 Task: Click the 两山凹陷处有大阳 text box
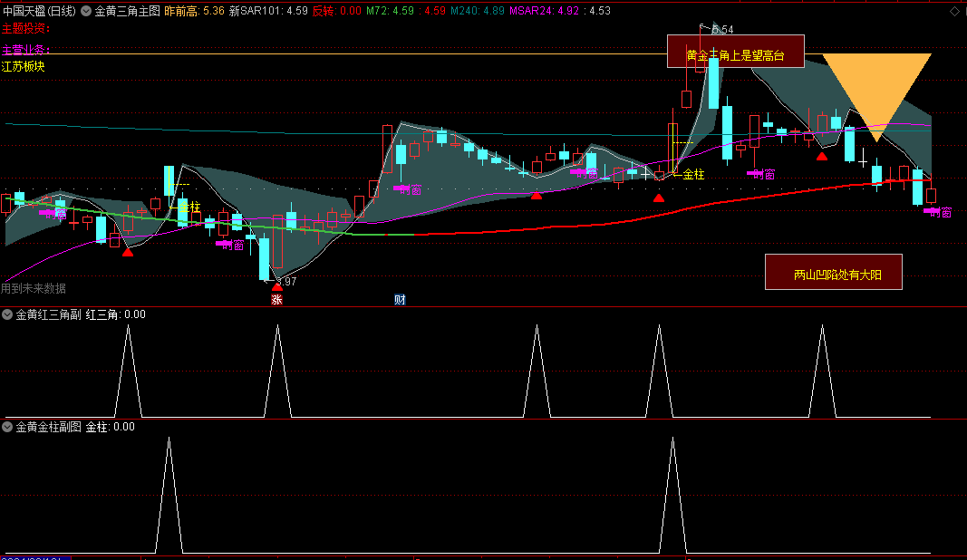pyautogui.click(x=833, y=273)
